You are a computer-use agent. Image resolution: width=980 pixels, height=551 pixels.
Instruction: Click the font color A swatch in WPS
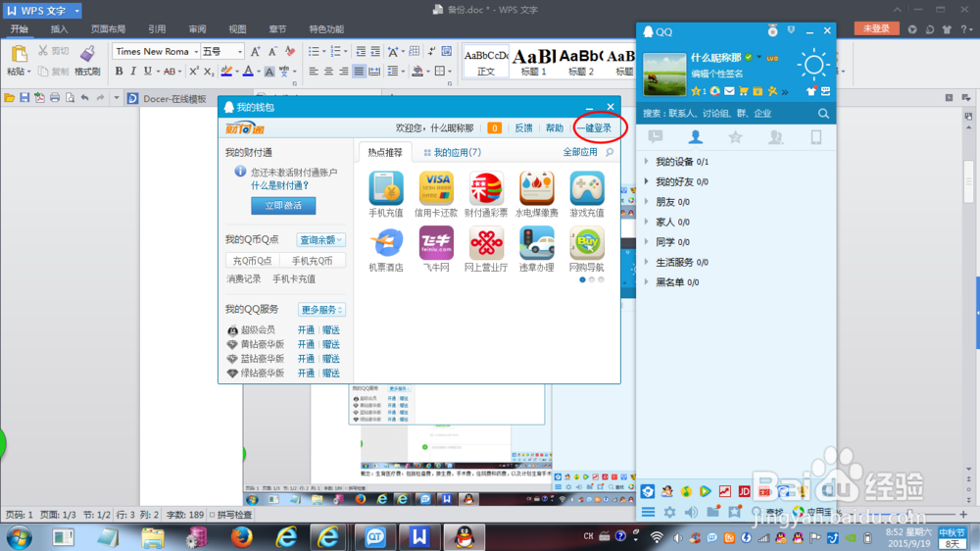(248, 72)
